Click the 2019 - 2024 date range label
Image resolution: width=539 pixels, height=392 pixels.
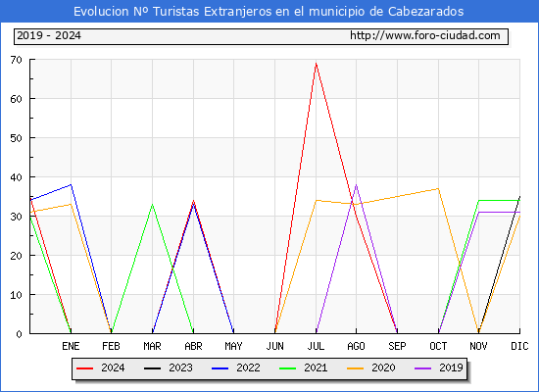click(49, 35)
